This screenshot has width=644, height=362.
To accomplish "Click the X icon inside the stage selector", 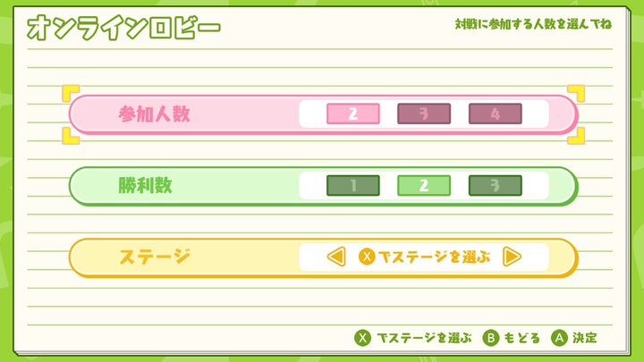I will [366, 257].
